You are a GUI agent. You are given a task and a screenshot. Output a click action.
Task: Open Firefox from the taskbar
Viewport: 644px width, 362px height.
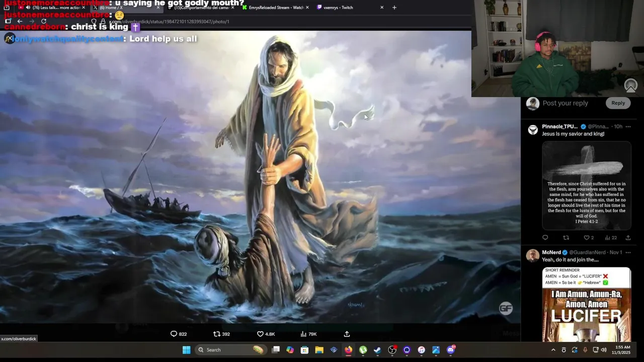(x=348, y=350)
